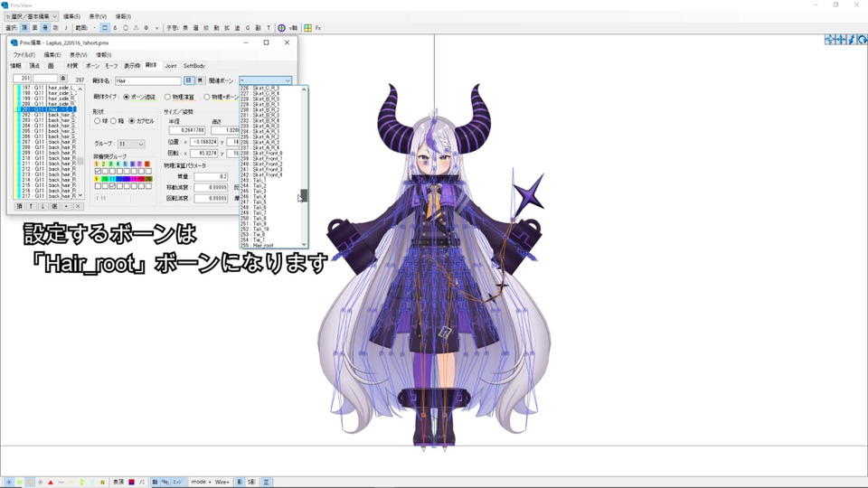Pick 254 : Tie_1 from the bone list
Viewport: 868px width, 488px height.
270,239
